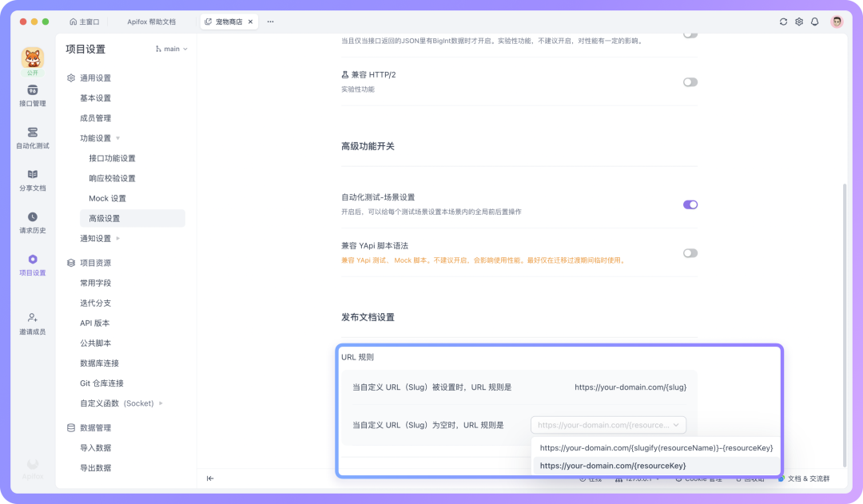Open API 版本 settings page

(x=94, y=323)
